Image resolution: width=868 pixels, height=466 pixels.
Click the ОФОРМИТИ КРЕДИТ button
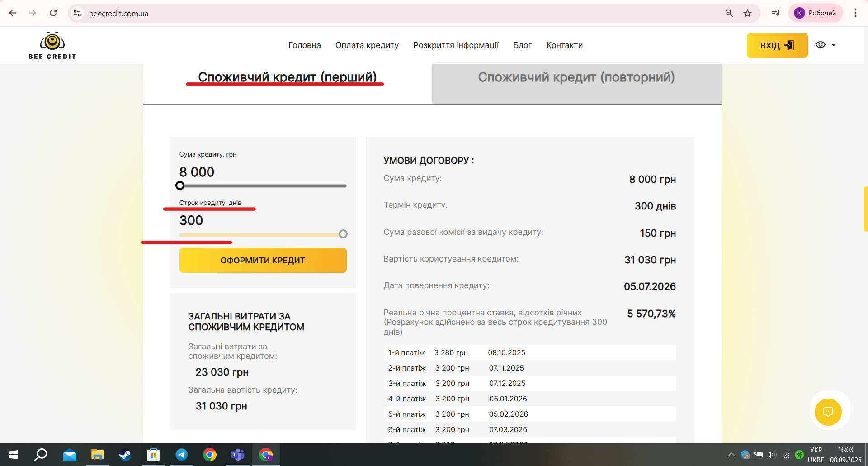click(x=263, y=261)
